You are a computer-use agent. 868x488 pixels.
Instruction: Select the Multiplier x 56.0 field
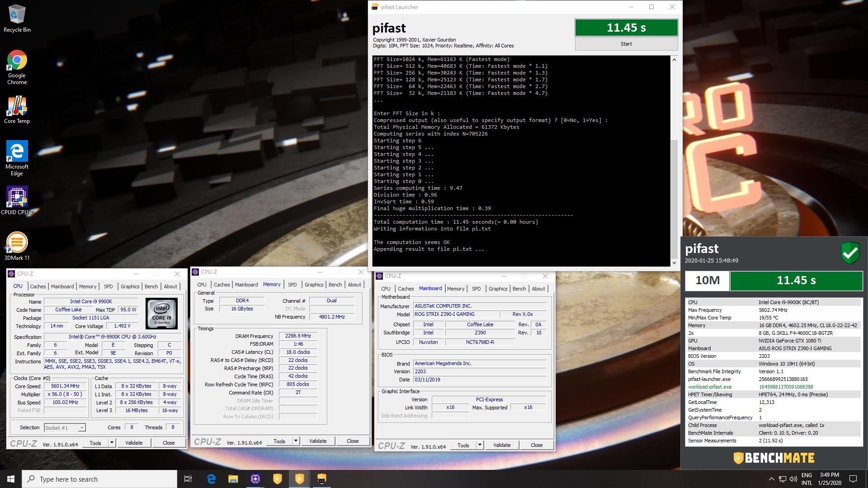(65, 394)
